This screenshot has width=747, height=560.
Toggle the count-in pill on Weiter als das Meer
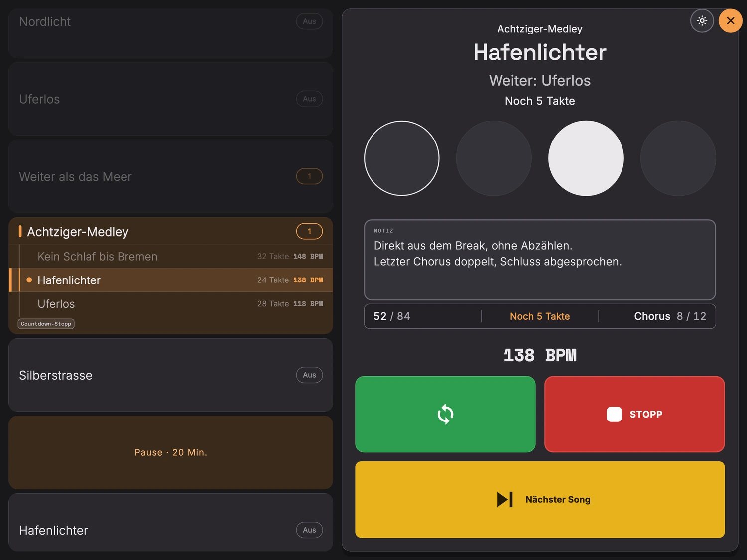pyautogui.click(x=309, y=176)
